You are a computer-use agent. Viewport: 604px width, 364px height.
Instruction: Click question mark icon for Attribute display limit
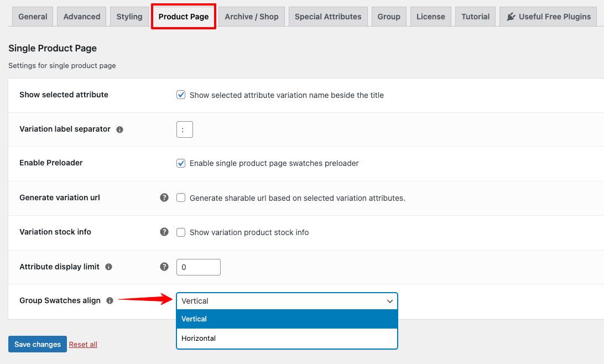[x=164, y=267]
